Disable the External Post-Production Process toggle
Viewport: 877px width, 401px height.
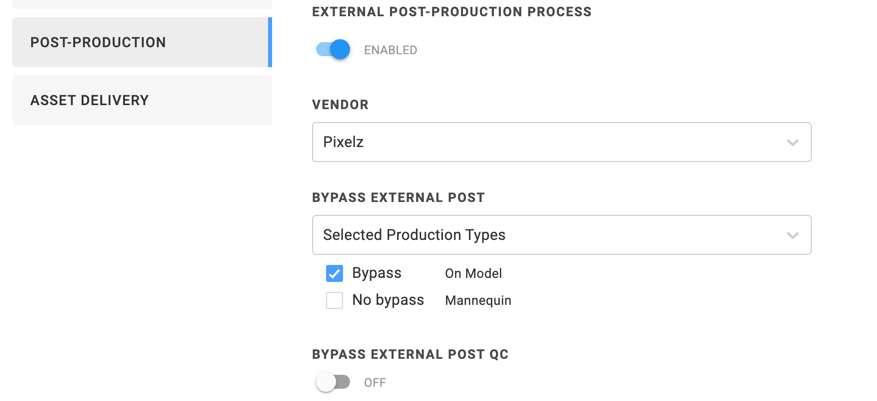coord(333,49)
